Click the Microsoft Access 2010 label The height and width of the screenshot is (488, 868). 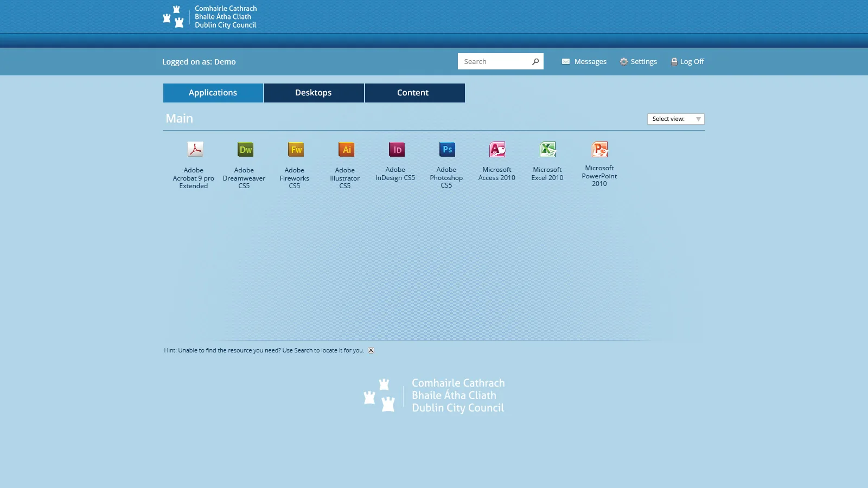click(497, 174)
